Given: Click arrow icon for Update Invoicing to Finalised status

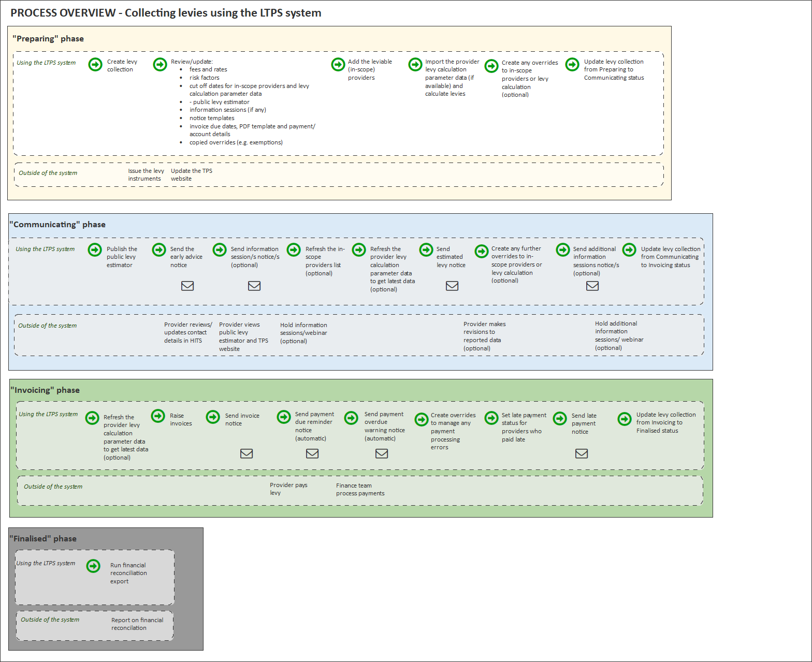Looking at the screenshot, I should coord(625,419).
